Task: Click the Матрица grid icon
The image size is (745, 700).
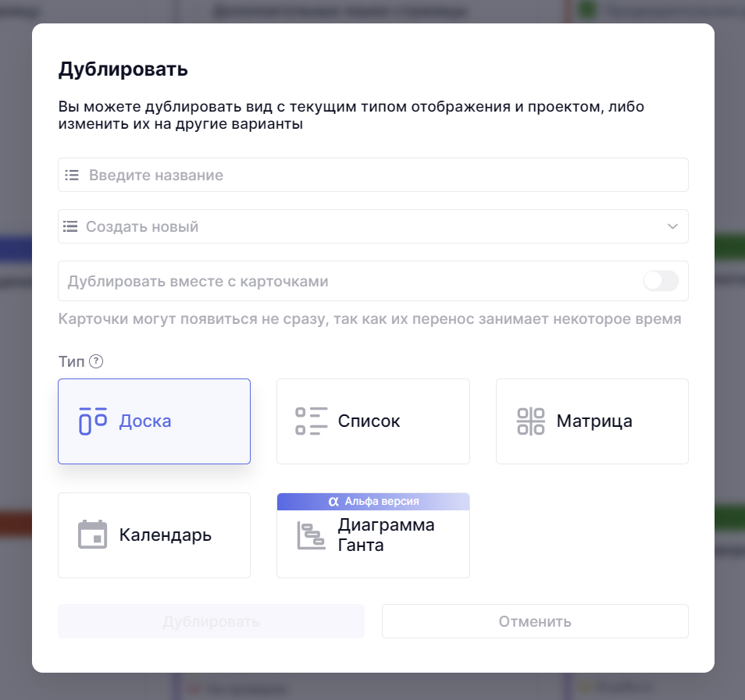Action: pyautogui.click(x=531, y=421)
